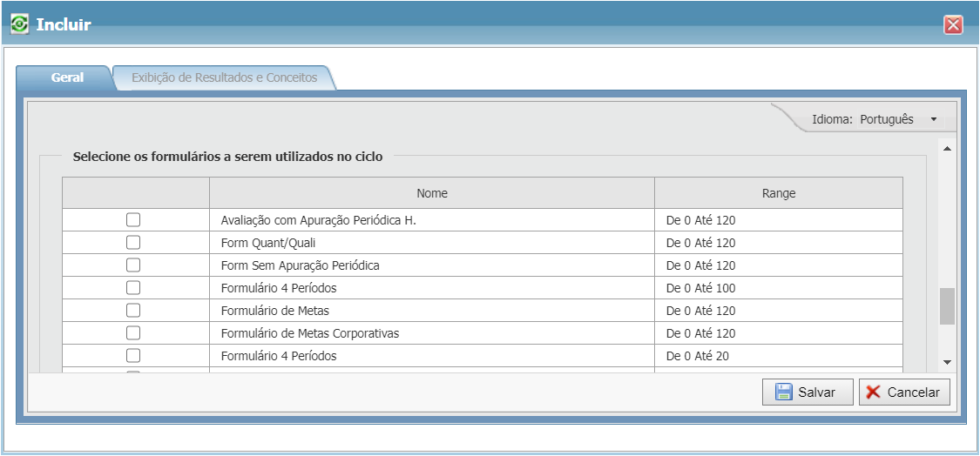Enable Formulário 4 Períodos with range 0–100
The width and height of the screenshot is (980, 456).
tap(133, 288)
